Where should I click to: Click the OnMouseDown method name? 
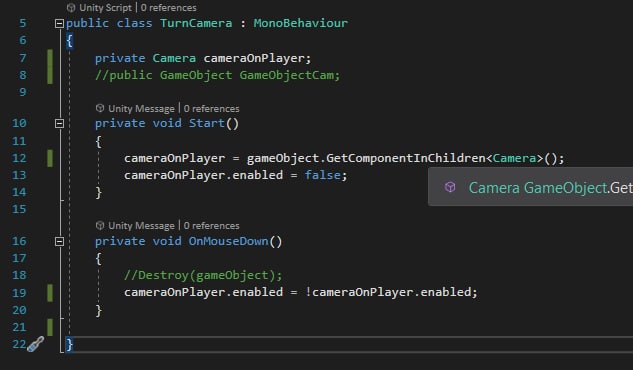(228, 241)
